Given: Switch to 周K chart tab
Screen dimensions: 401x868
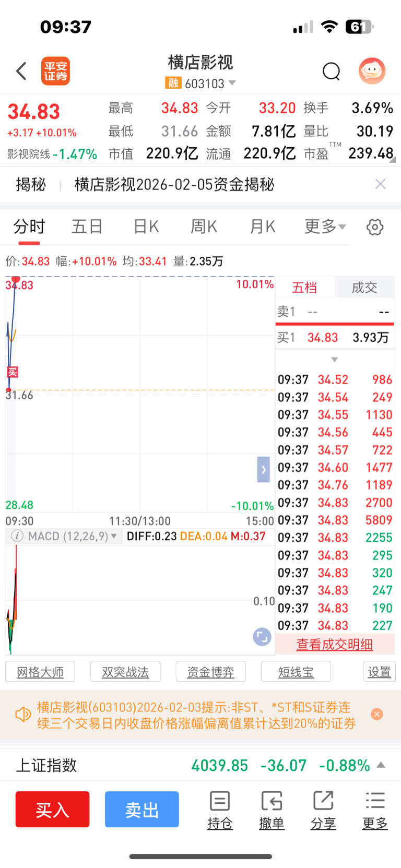Looking at the screenshot, I should [204, 227].
